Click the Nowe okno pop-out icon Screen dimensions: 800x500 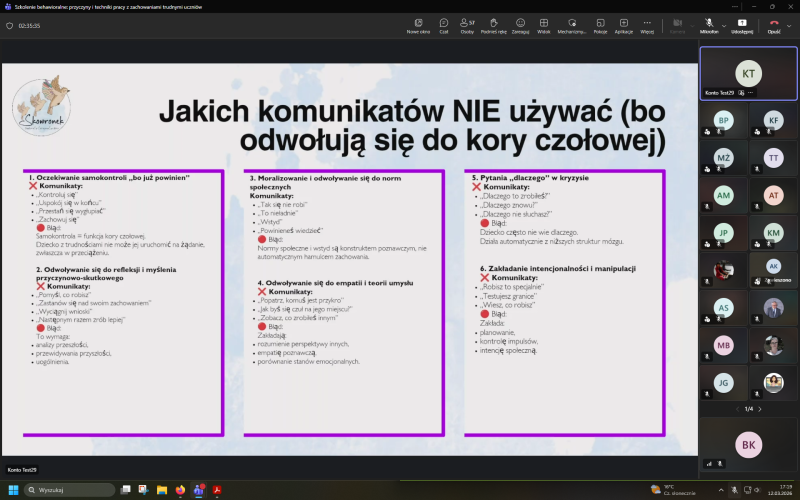tap(418, 24)
